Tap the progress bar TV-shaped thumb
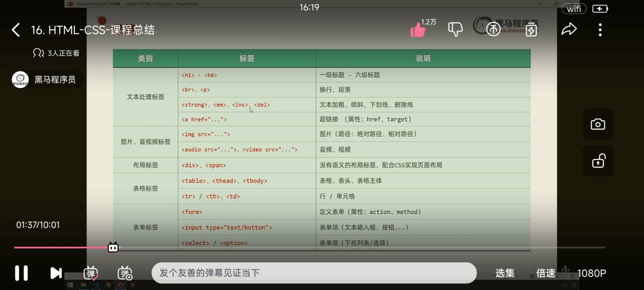 click(x=113, y=247)
